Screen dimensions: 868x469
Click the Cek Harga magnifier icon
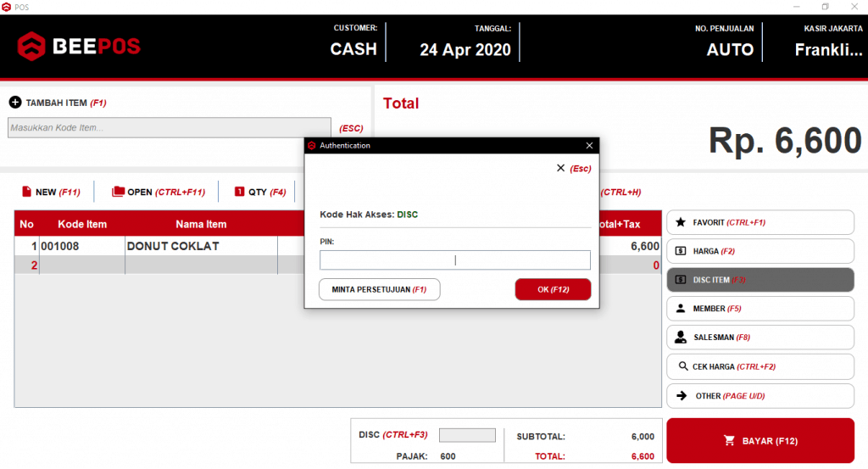pos(683,366)
